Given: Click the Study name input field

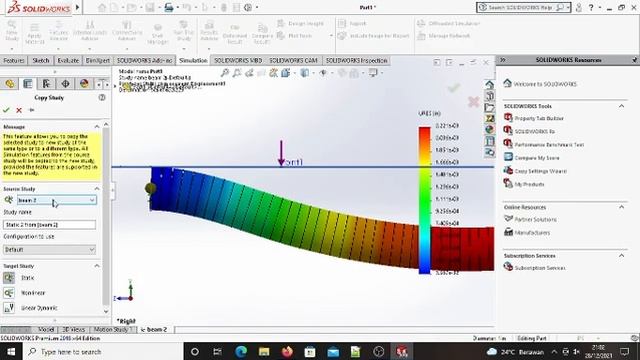Looking at the screenshot, I should pyautogui.click(x=49, y=224).
